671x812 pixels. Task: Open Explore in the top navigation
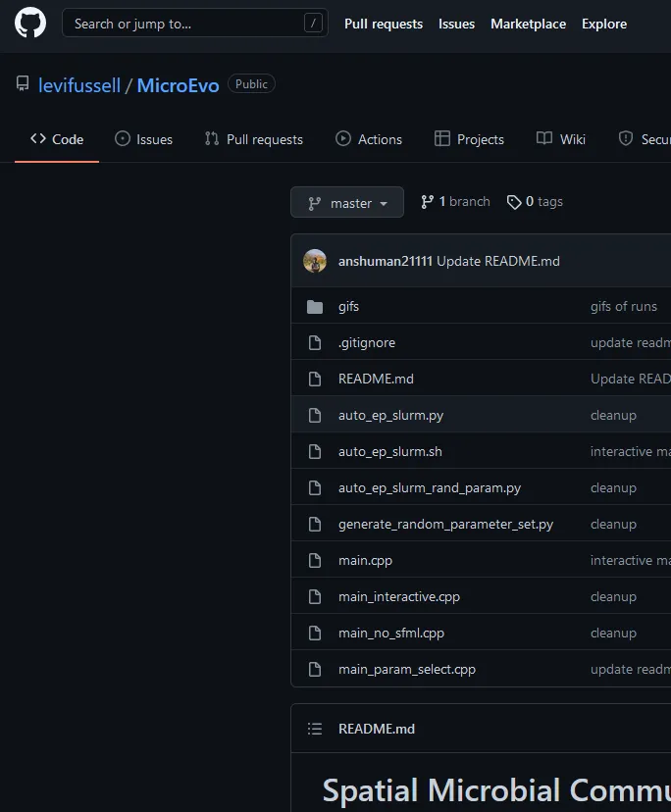click(603, 24)
